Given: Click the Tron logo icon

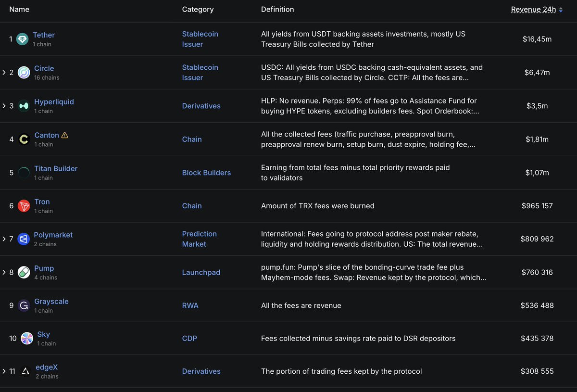Looking at the screenshot, I should click(x=24, y=206).
